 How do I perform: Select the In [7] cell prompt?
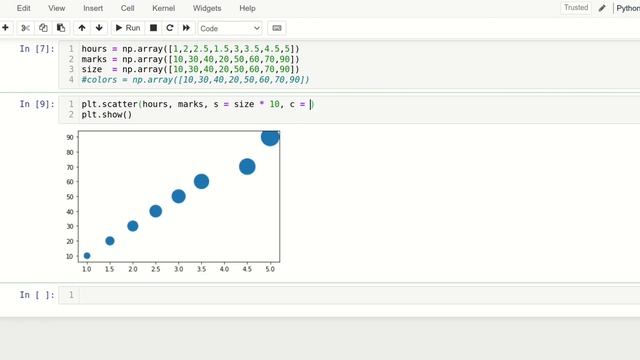pos(37,49)
